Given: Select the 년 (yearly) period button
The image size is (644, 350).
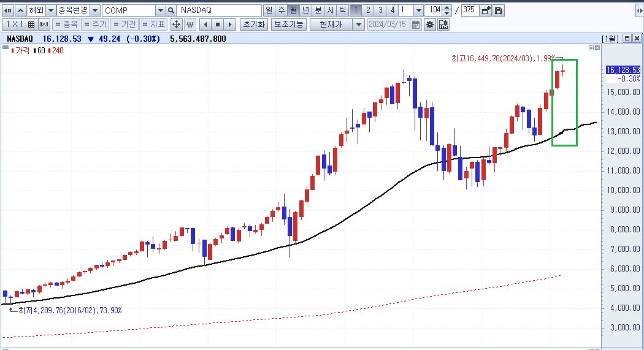Looking at the screenshot, I should coord(305,10).
